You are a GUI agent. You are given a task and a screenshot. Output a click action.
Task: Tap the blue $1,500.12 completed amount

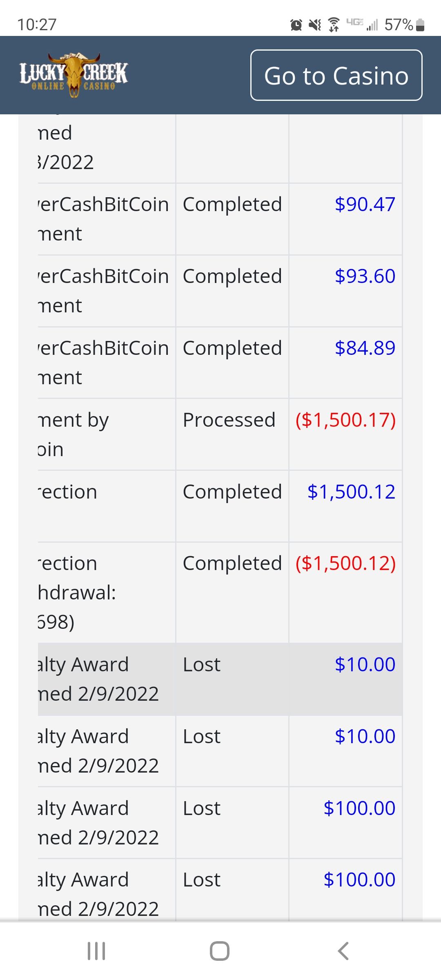(351, 492)
